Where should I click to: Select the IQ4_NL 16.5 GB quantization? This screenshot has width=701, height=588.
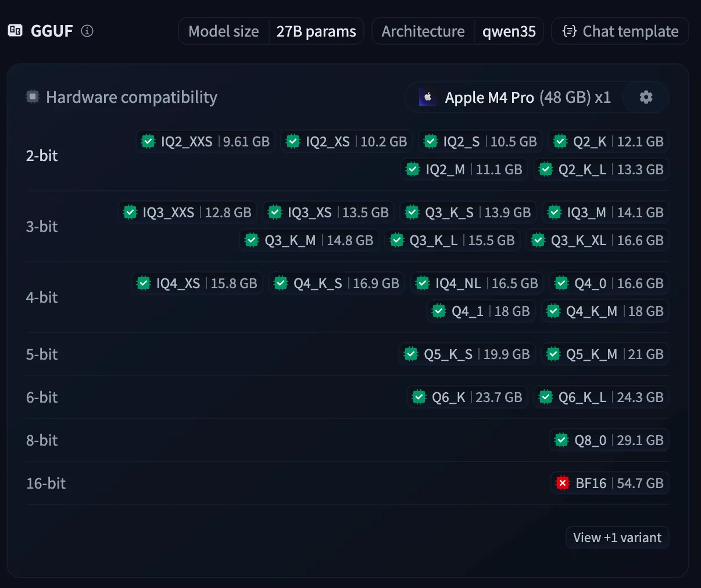477,283
